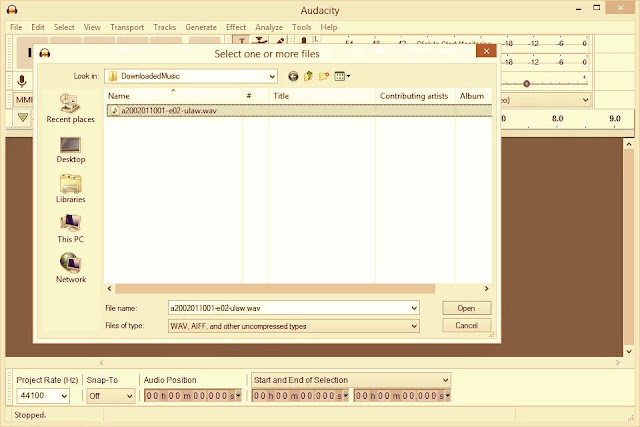Open the Files of type dropdown

click(x=293, y=326)
